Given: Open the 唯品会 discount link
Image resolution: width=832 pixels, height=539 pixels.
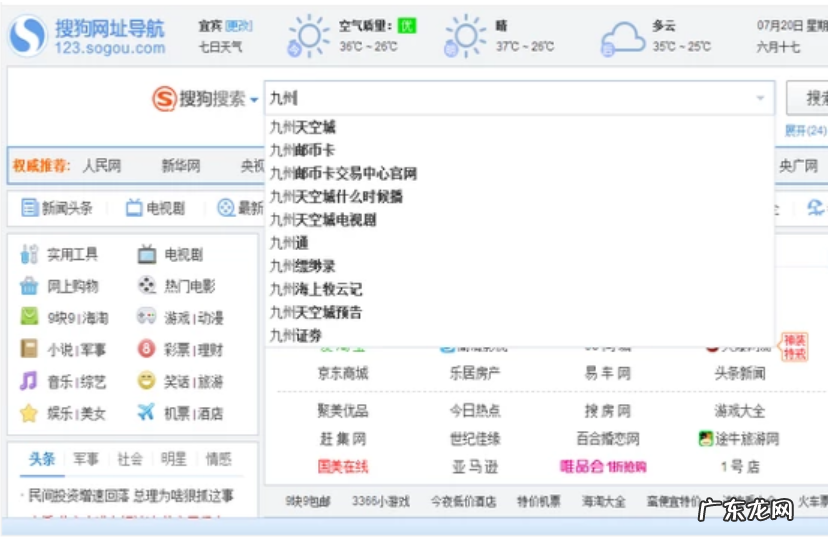Looking at the screenshot, I should tap(603, 467).
